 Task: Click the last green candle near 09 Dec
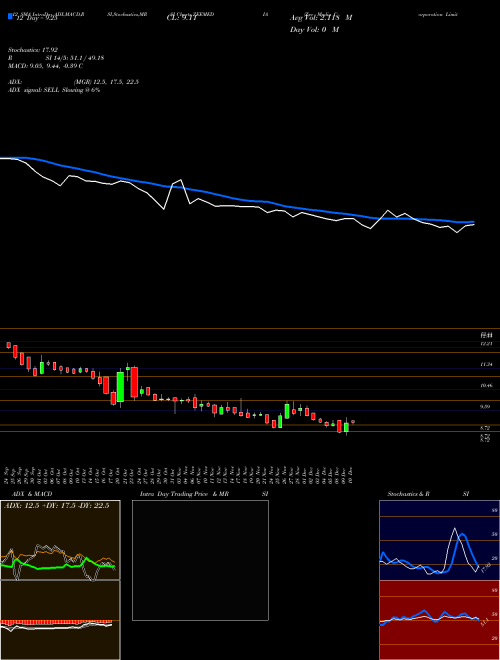click(346, 427)
